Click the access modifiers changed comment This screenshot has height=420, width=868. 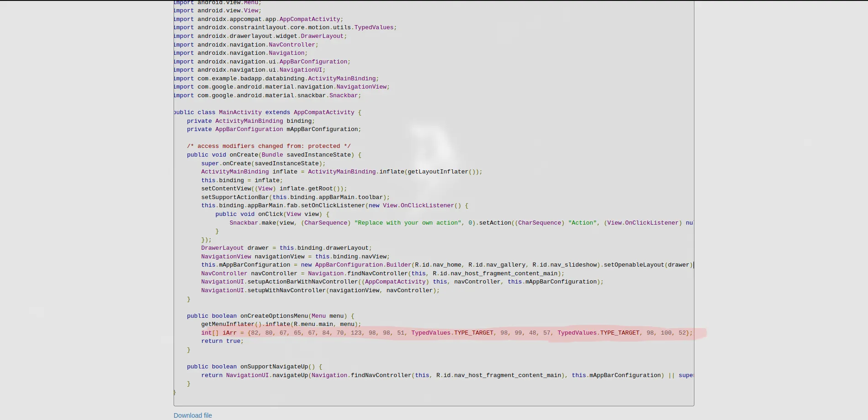[268, 146]
